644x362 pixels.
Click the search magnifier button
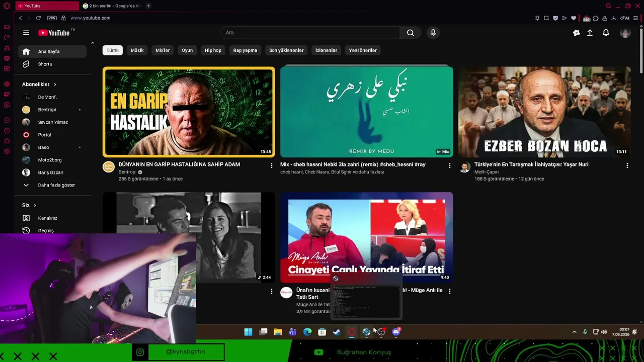click(411, 33)
